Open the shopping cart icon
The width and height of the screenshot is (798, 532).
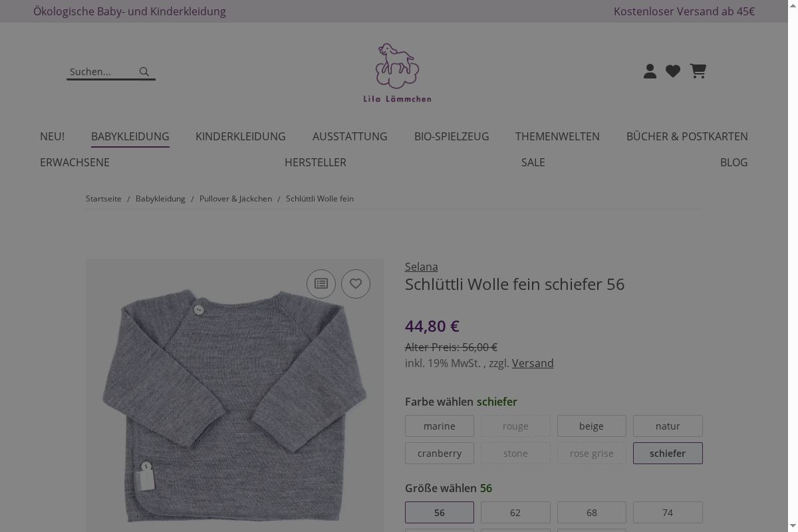(x=698, y=71)
